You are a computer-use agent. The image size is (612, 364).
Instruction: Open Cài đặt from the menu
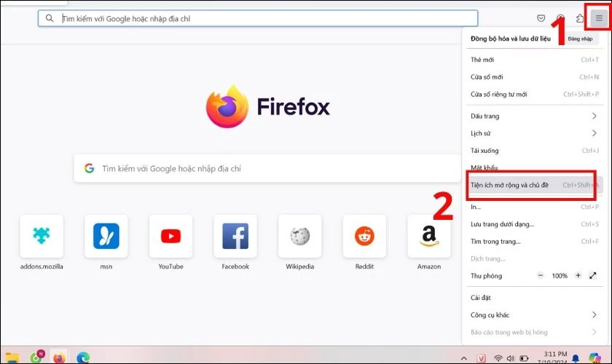[534, 297]
